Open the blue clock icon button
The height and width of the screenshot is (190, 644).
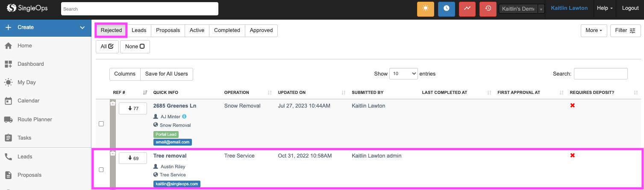(446, 9)
